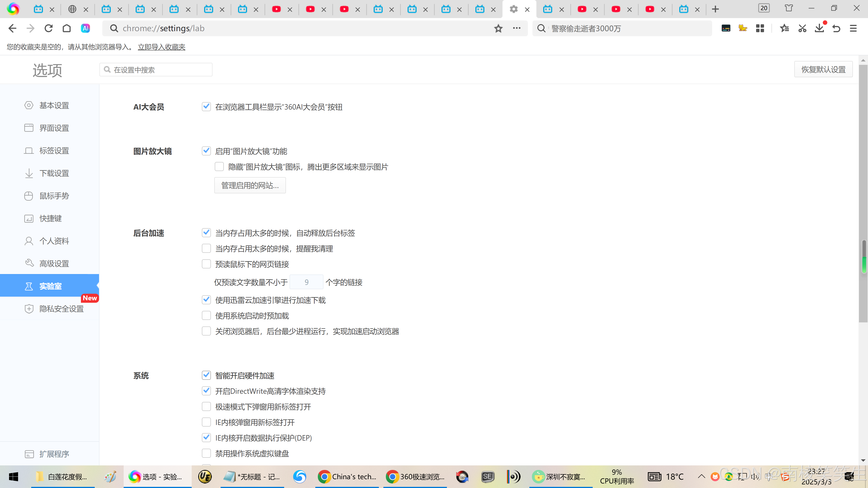
Task: Select 隐私安全设置 sidebar item
Action: tap(61, 308)
